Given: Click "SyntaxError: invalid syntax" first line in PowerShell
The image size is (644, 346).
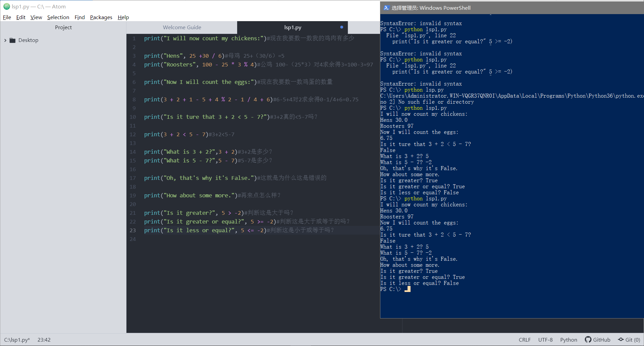Looking at the screenshot, I should pos(421,23).
